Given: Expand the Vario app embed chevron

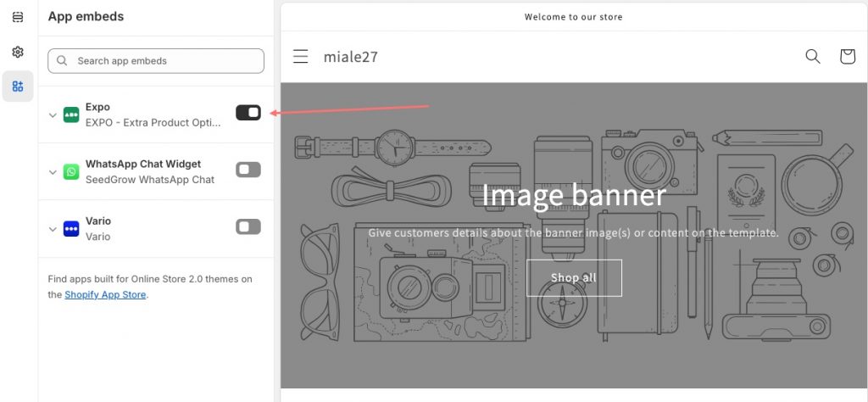Looking at the screenshot, I should (53, 229).
